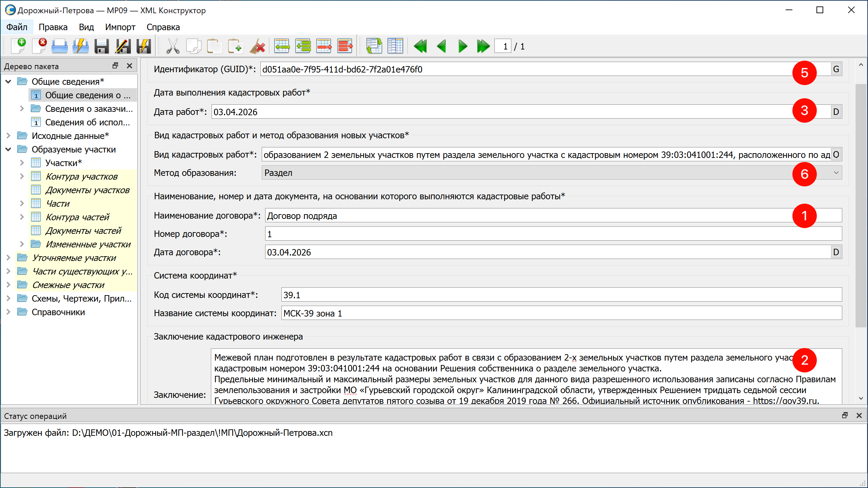Click into the Номер договора field

(553, 234)
